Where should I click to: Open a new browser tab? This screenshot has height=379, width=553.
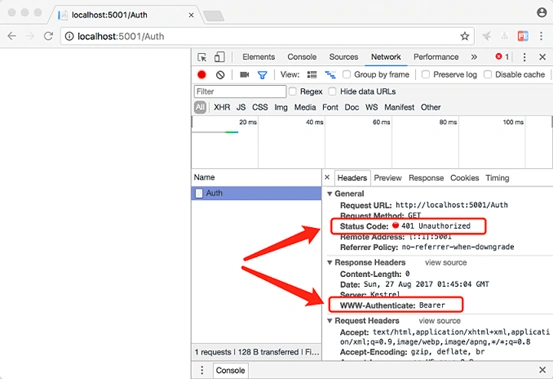[x=213, y=16]
